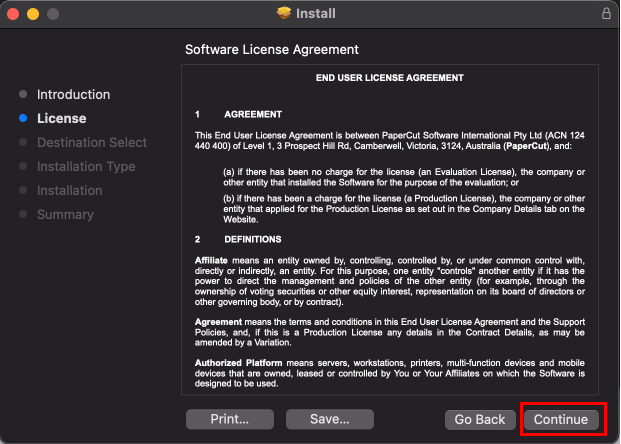
Task: Click the clause (a) Evaluation License paragraph
Action: 404,177
